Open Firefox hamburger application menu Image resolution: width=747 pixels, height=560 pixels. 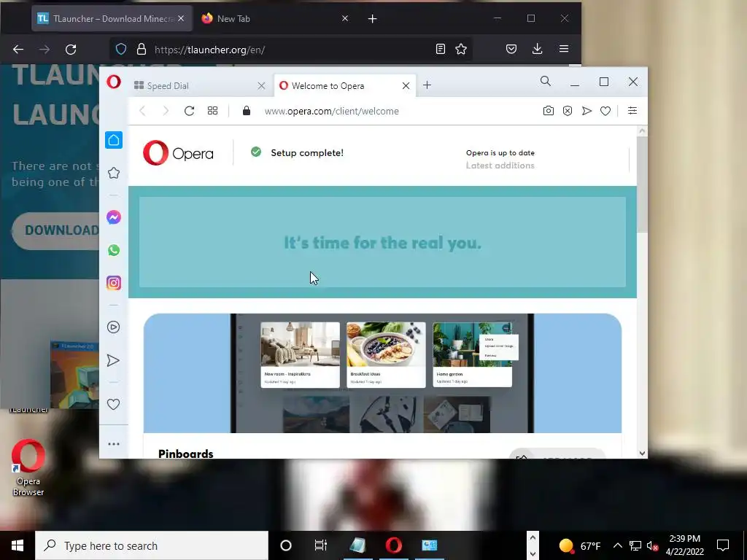click(564, 49)
